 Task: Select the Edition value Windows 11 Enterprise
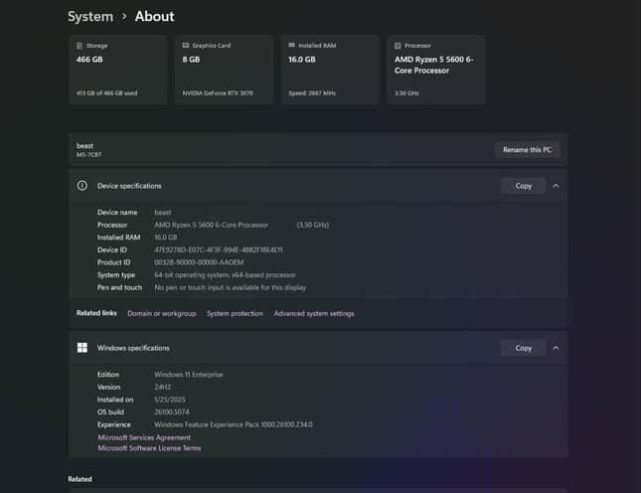(188, 374)
